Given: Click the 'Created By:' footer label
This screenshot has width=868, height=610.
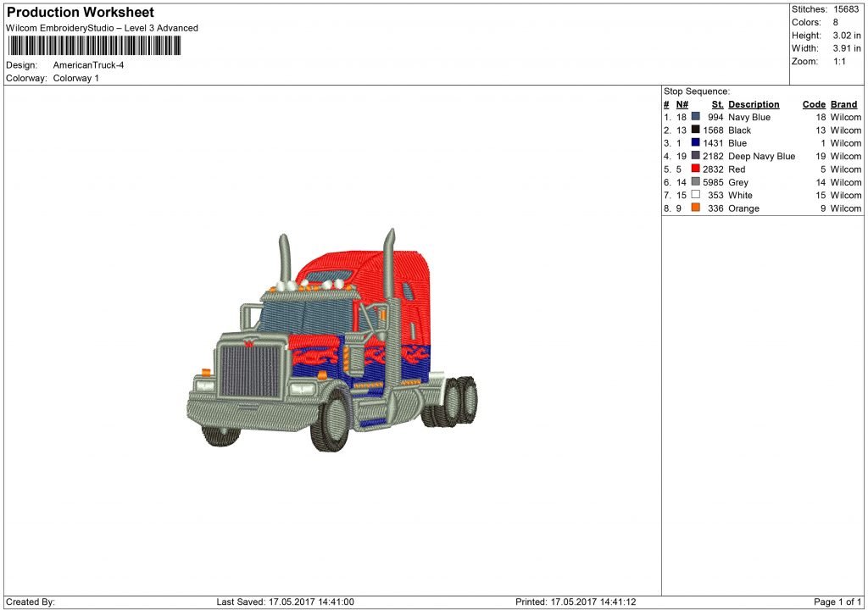Looking at the screenshot, I should coord(31,602).
